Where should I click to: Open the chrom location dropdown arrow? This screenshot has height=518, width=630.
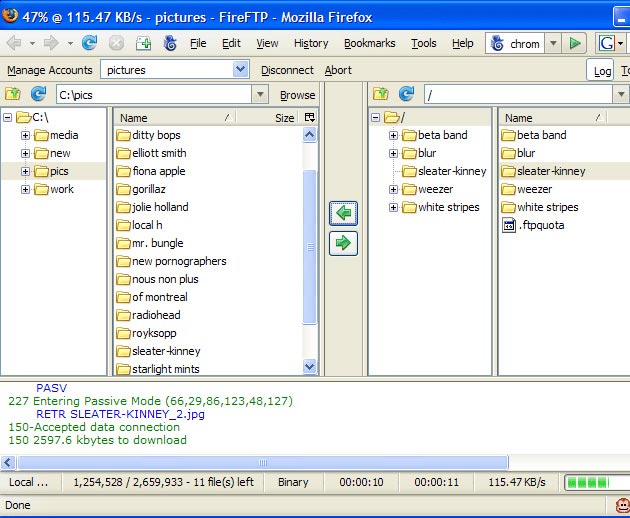553,43
